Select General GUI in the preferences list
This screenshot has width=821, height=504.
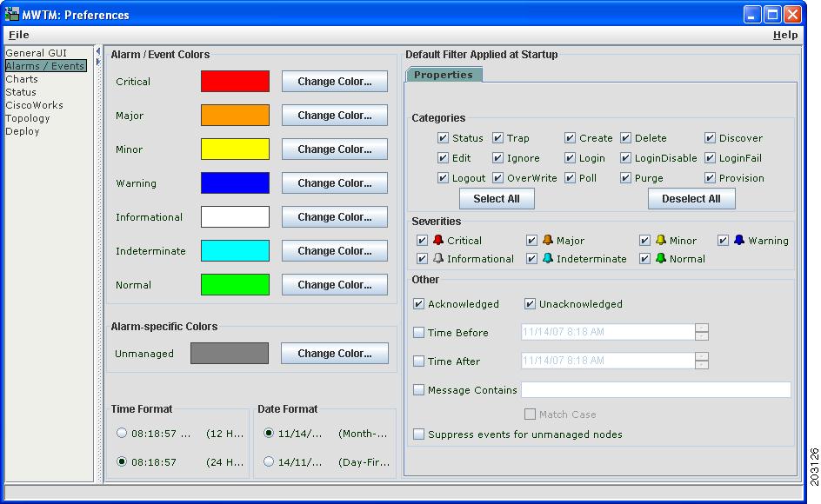37,53
